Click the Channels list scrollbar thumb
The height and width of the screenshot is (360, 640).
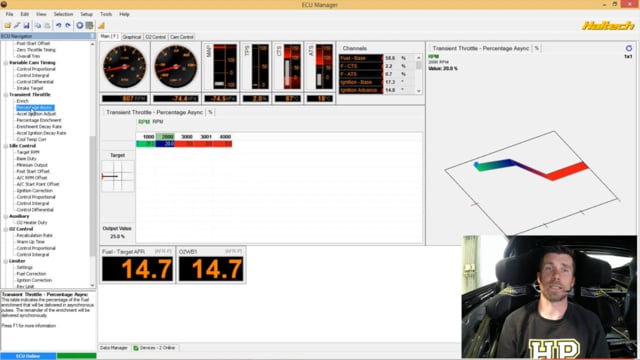coord(419,66)
